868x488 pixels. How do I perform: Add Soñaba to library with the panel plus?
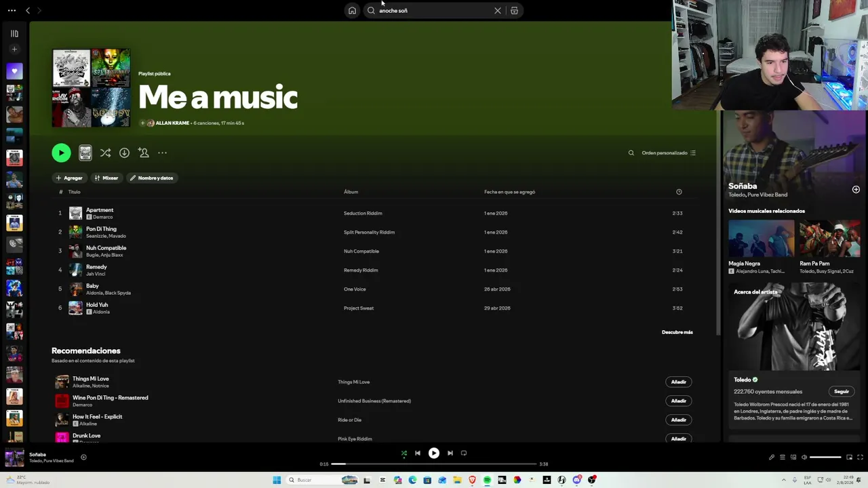coord(856,190)
